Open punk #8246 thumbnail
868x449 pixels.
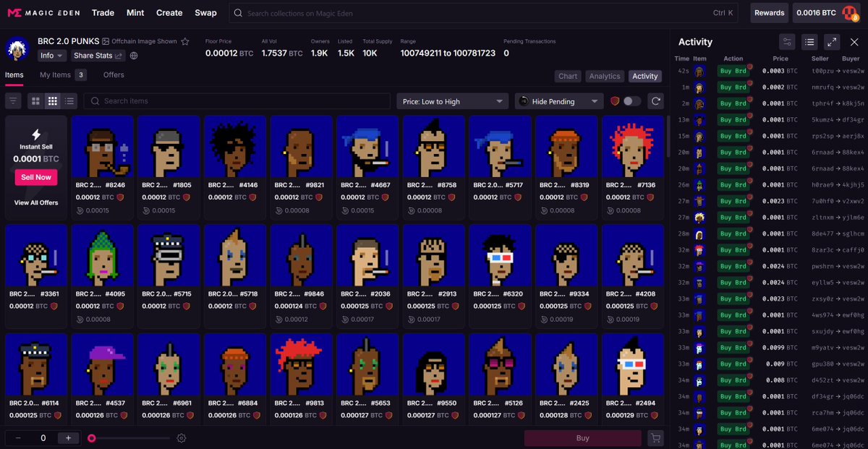[102, 147]
